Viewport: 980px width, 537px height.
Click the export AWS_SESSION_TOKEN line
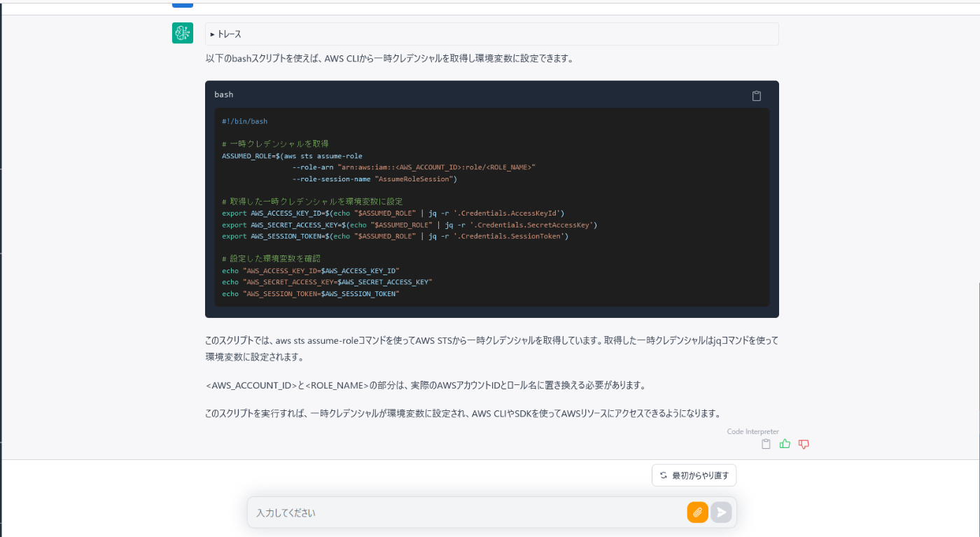coord(395,237)
